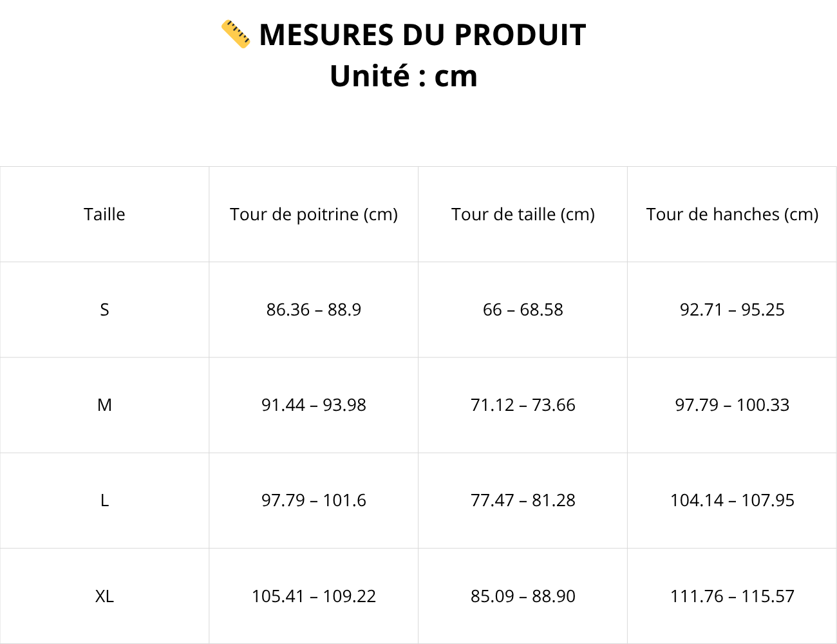Image resolution: width=837 pixels, height=644 pixels.
Task: Choose the 111.76 – 115.57 hip cell
Action: point(732,596)
